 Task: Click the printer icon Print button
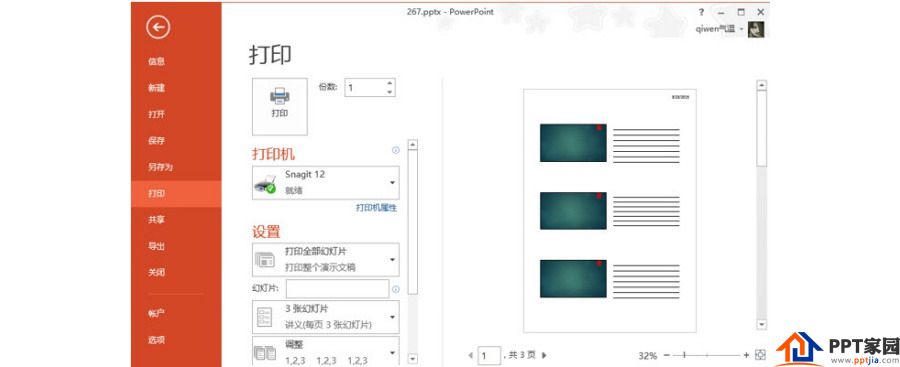tap(280, 107)
